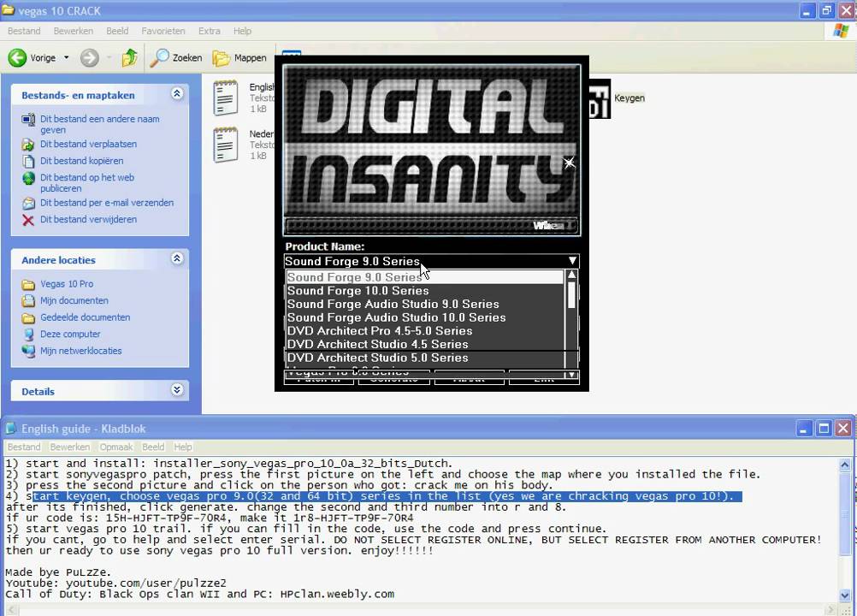Open Deze computer location
The width and height of the screenshot is (857, 616).
[x=70, y=334]
